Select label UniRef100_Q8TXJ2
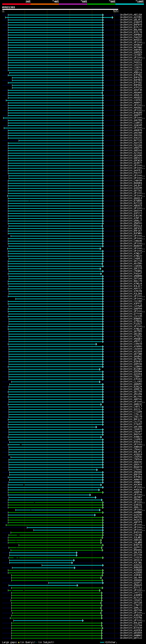Screen dimensions: 146x644 tap(131, 638)
